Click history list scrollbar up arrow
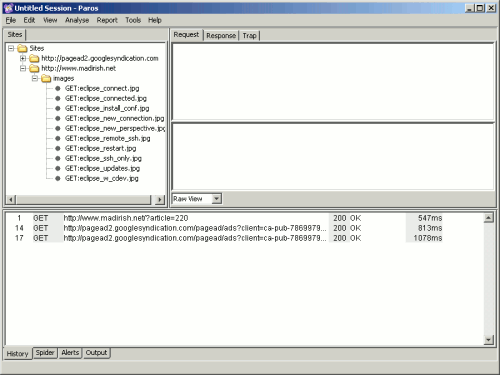The width and height of the screenshot is (500, 375). pyautogui.click(x=489, y=218)
